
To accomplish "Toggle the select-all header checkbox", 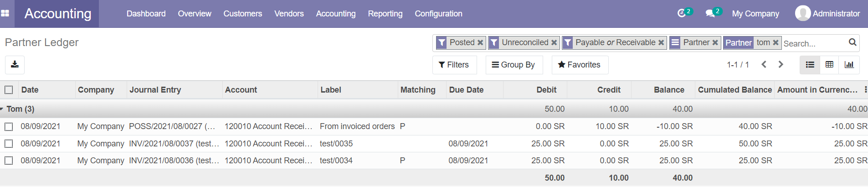I will 9,90.
